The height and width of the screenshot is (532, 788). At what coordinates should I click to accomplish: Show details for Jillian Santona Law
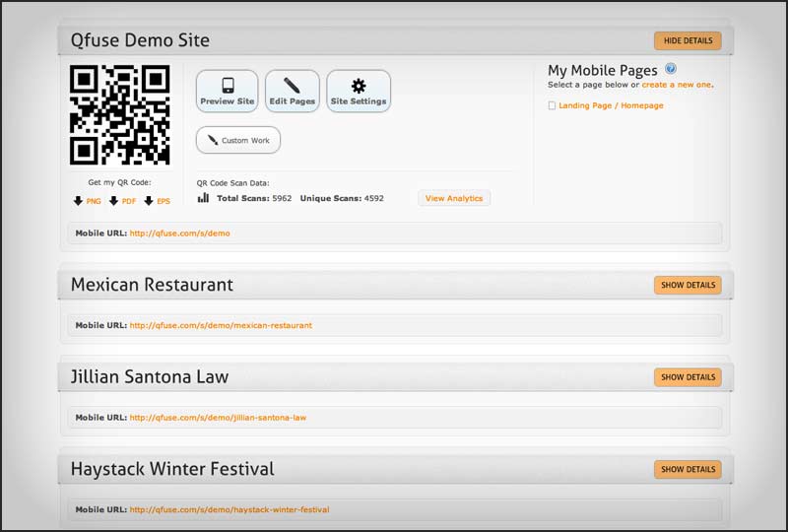(688, 376)
